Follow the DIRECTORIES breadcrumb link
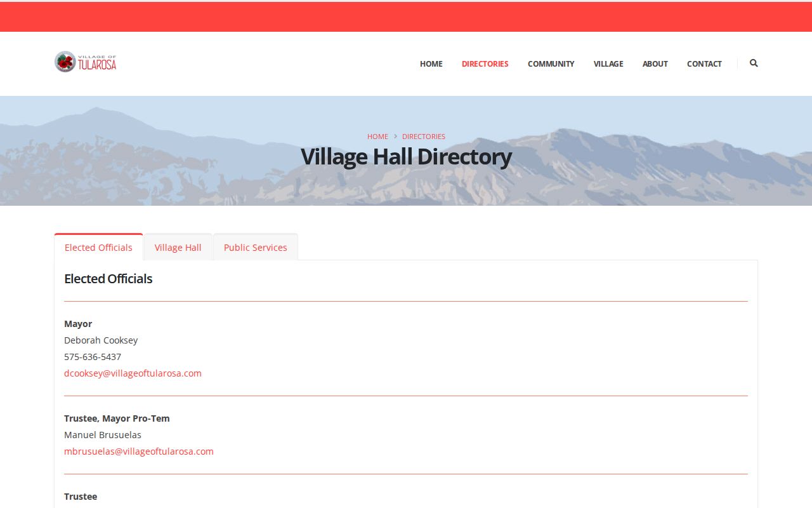 [424, 137]
